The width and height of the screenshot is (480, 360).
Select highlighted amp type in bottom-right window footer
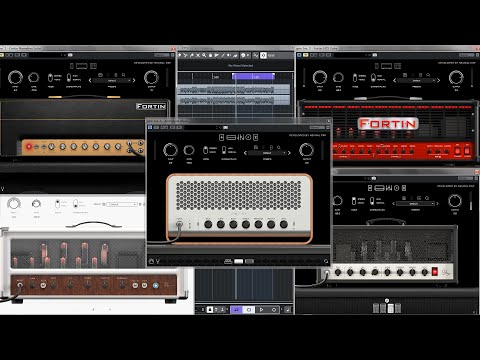[390, 308]
